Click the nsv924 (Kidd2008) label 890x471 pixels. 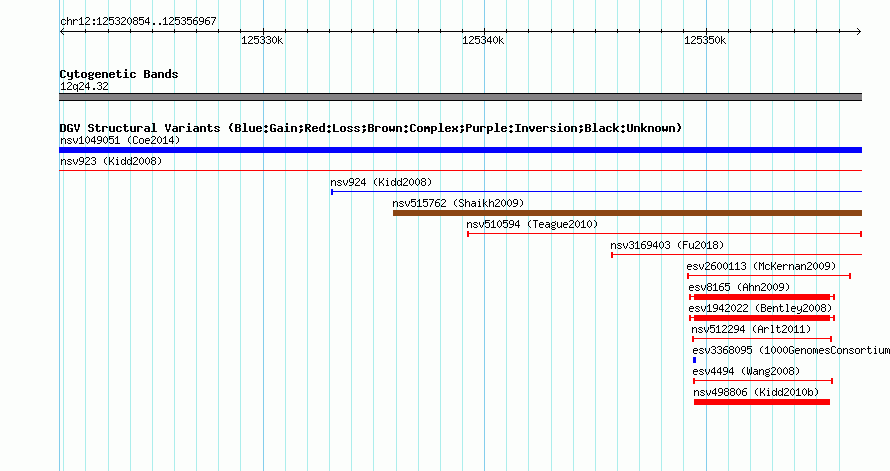[x=381, y=182]
